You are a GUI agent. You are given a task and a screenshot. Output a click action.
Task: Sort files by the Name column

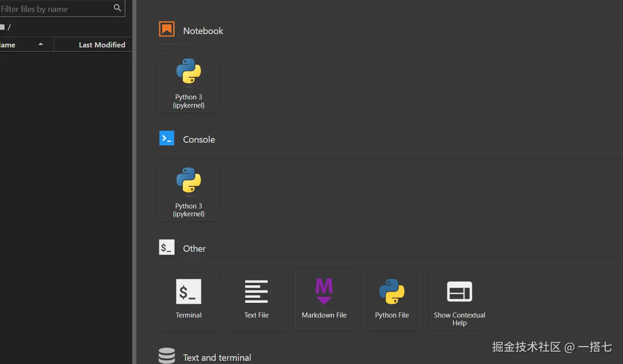(x=27, y=45)
